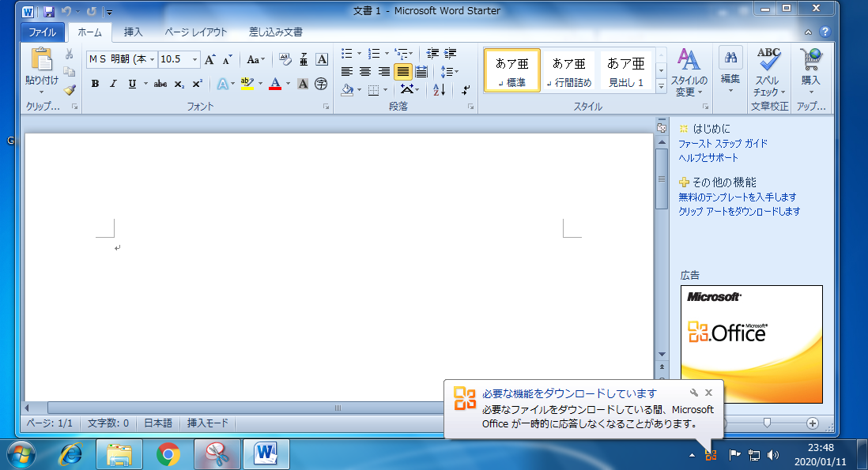Viewport: 868px width, 470px height.
Task: Open ヘルプとサポート link
Action: pos(708,158)
